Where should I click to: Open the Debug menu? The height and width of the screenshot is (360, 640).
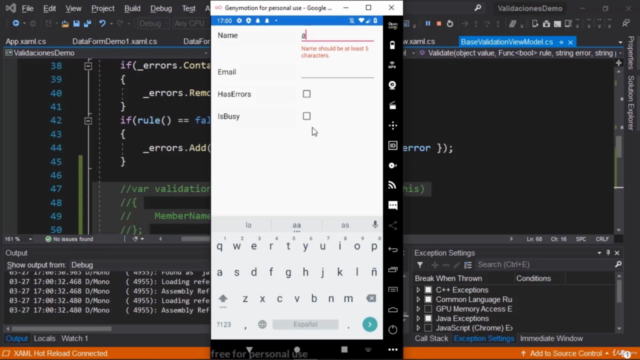point(161,8)
